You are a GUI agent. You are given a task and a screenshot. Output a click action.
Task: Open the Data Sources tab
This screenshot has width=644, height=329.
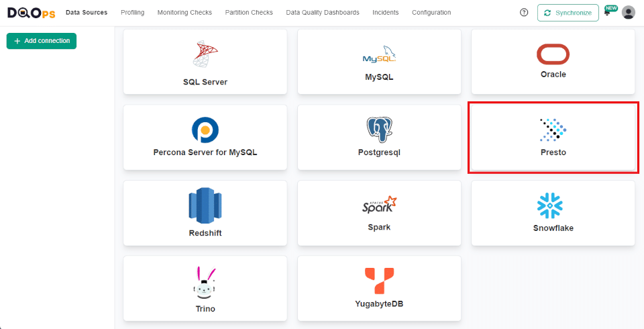(87, 13)
